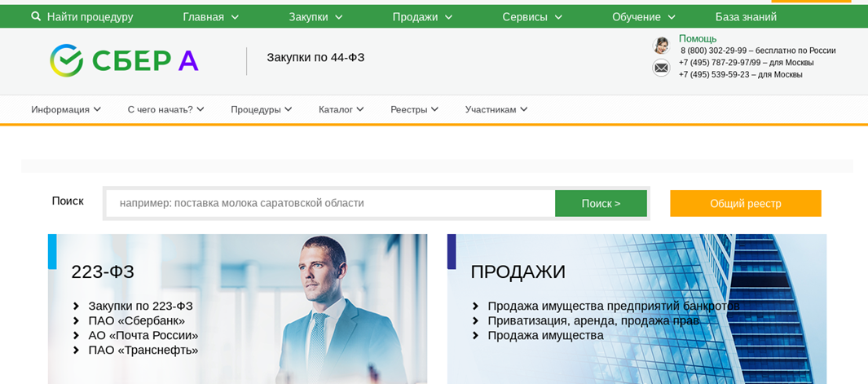Expand the Участникам dropdown
This screenshot has width=868, height=384.
(x=496, y=109)
